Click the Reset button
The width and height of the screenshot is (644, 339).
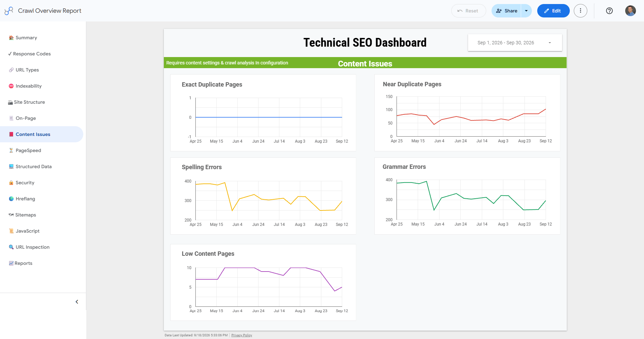(468, 11)
